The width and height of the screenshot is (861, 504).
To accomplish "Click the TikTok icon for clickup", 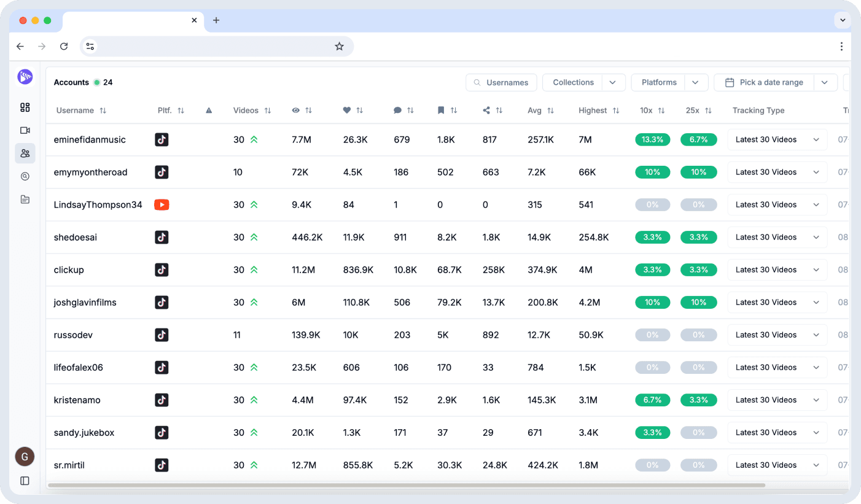I will click(x=162, y=269).
